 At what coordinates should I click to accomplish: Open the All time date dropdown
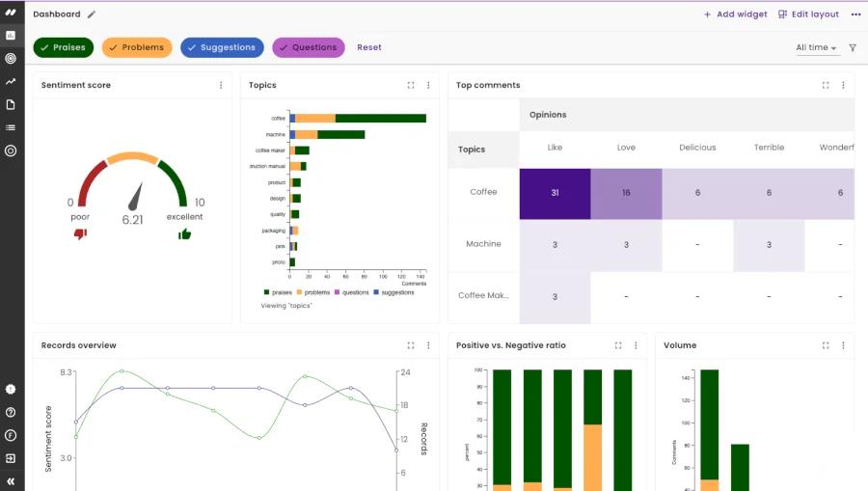817,47
